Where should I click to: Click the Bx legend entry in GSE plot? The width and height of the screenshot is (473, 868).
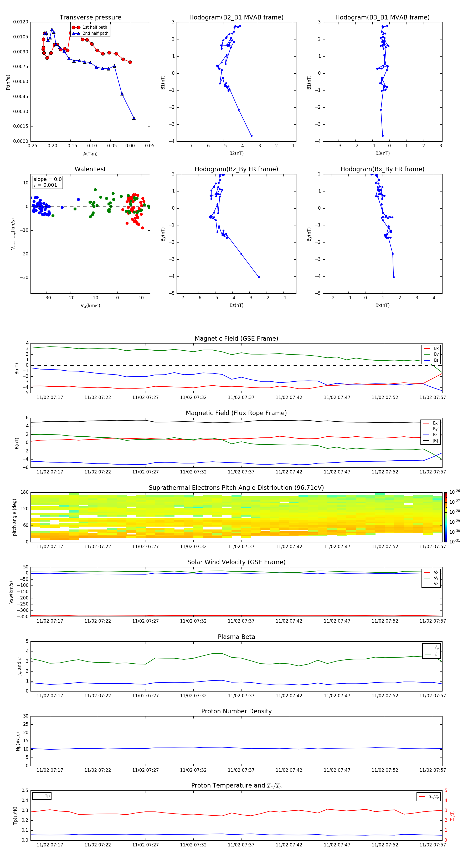tap(431, 349)
